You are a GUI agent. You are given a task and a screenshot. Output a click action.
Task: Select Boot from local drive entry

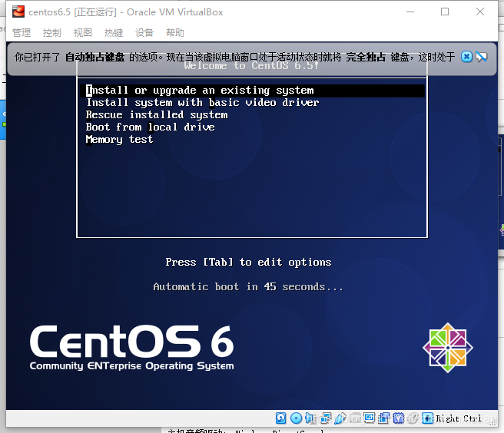pos(150,127)
